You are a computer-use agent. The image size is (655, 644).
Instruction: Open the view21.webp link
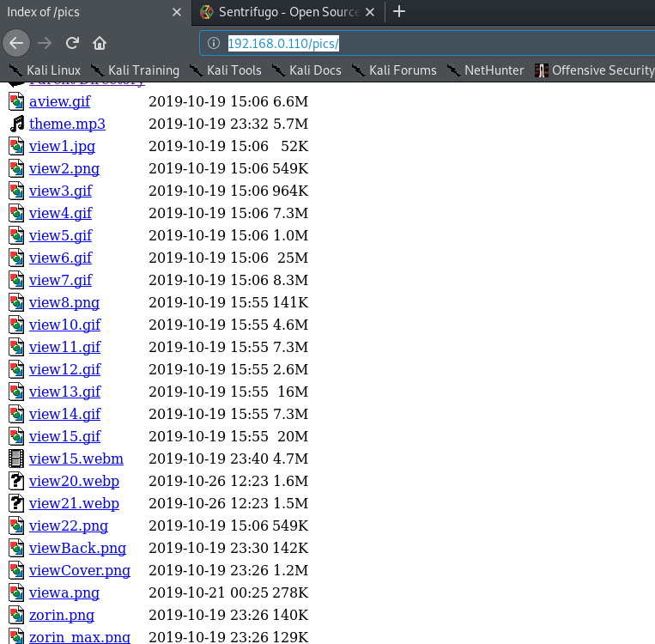[x=75, y=503]
